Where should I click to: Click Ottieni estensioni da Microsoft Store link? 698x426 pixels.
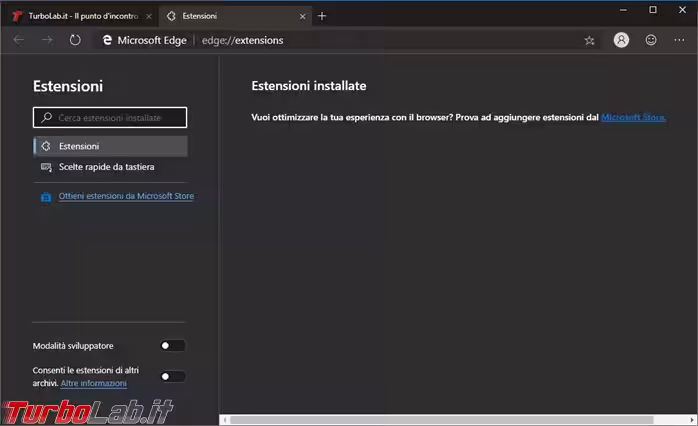tap(125, 196)
